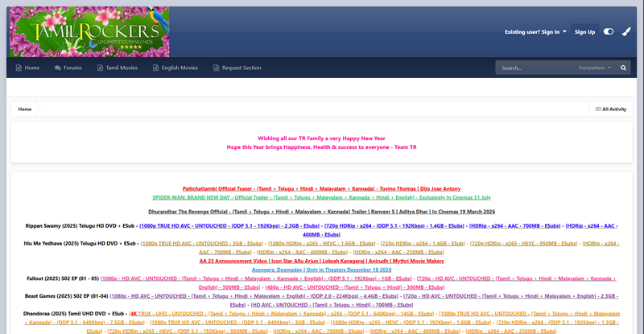Open Fallout S02 1080p HD AVC 1GB link
This screenshot has height=334, width=644.
tap(256, 278)
